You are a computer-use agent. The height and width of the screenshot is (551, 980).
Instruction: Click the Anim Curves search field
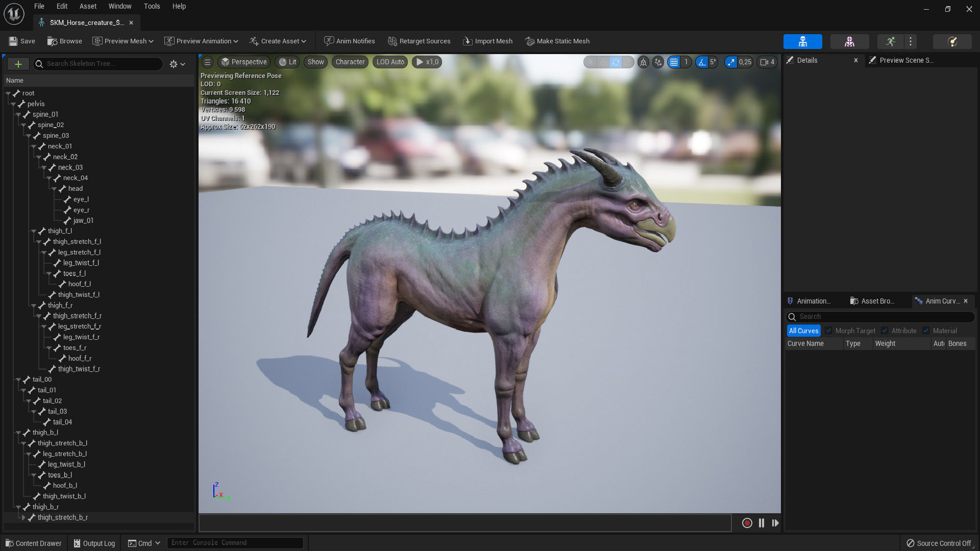pos(880,317)
